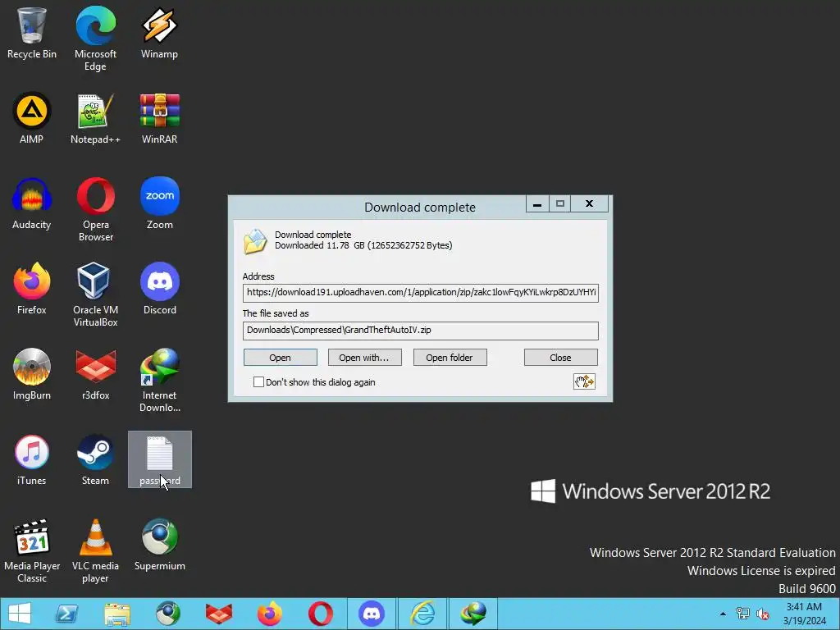
Task: Open r3dfox from the taskbar
Action: point(218,614)
